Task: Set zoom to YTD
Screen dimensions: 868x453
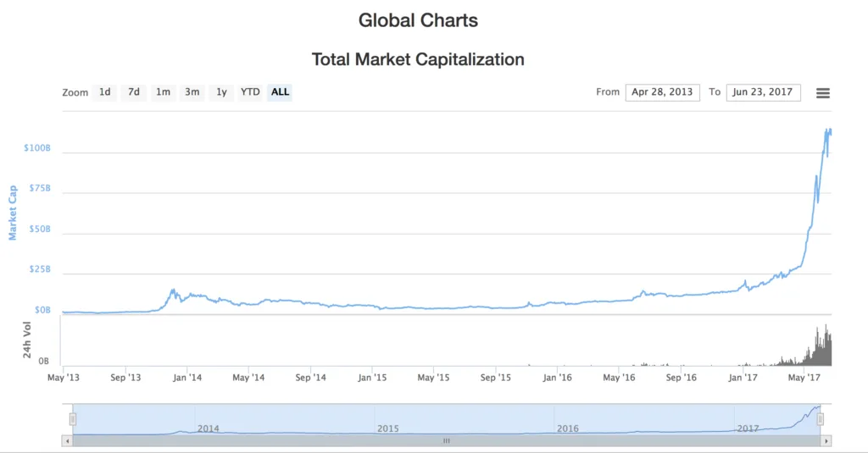Action: click(x=250, y=92)
